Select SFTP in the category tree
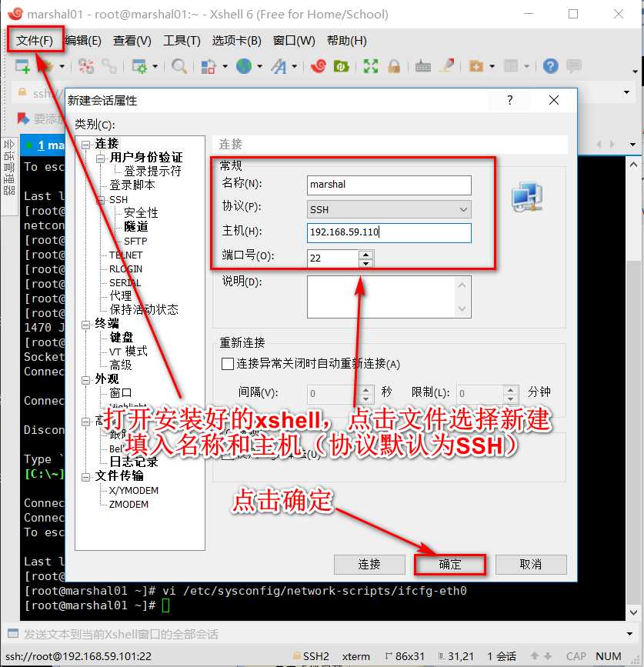Image resolution: width=644 pixels, height=667 pixels. (x=135, y=242)
